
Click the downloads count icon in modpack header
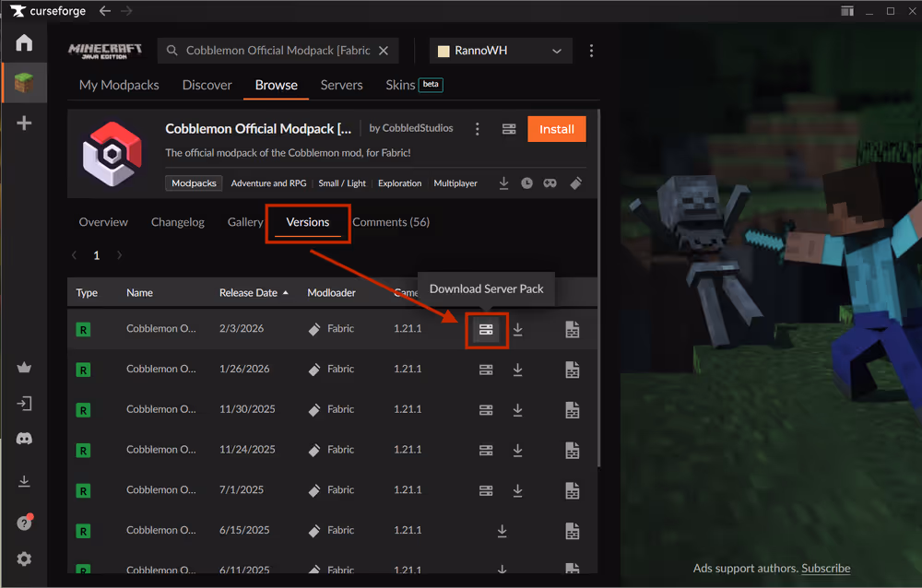[x=503, y=183]
